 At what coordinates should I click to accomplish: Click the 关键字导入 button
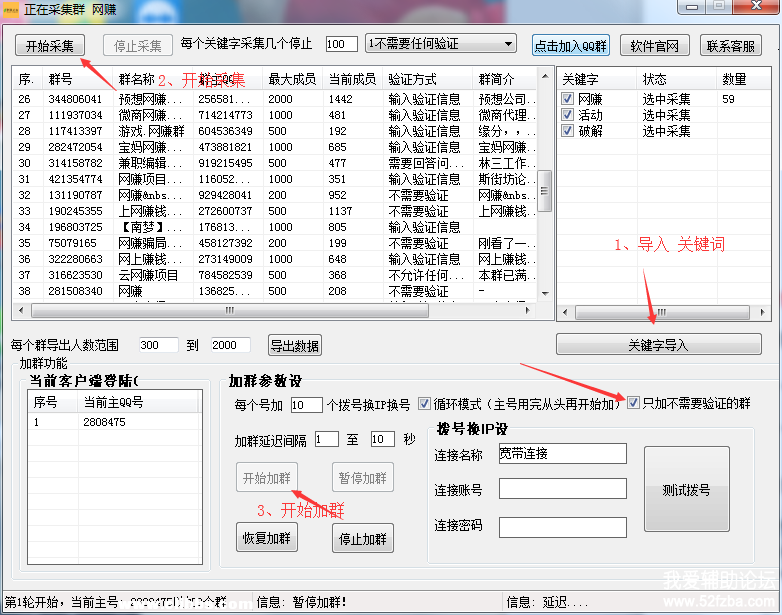pyautogui.click(x=658, y=345)
